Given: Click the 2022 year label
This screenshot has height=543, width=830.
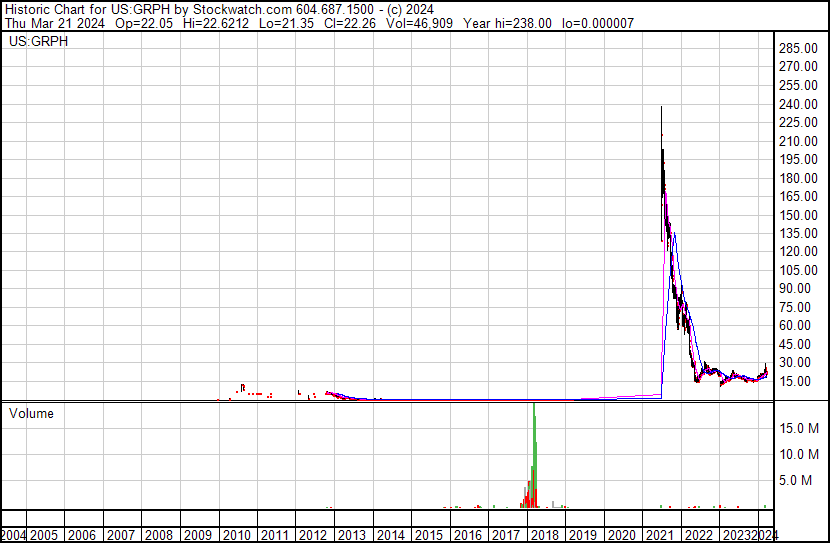Looking at the screenshot, I should [x=699, y=535].
